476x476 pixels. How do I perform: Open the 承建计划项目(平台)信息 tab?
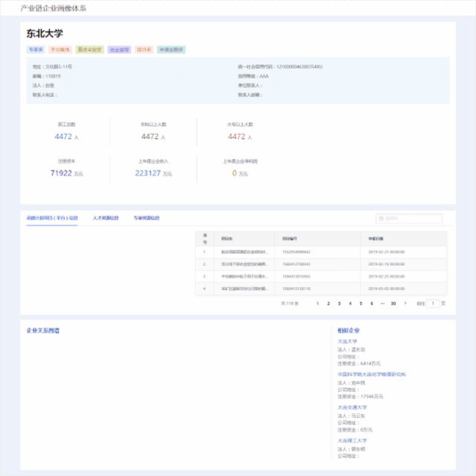tap(52, 218)
